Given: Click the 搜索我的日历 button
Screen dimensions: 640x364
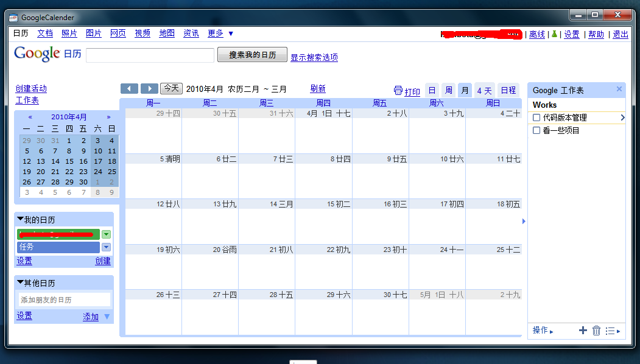Looking at the screenshot, I should coord(252,55).
